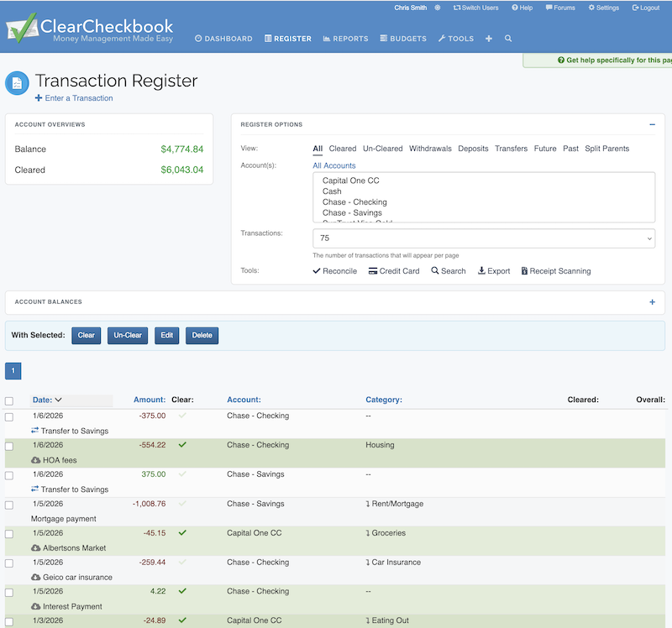Viewport: 672px width, 628px height.
Task: Open the plus quick-add icon in navbar
Action: click(x=489, y=39)
